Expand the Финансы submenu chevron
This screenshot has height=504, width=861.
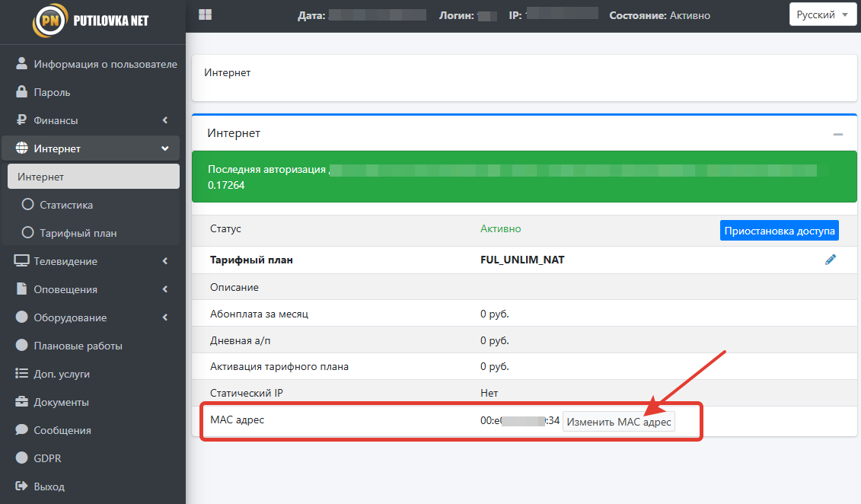point(164,120)
